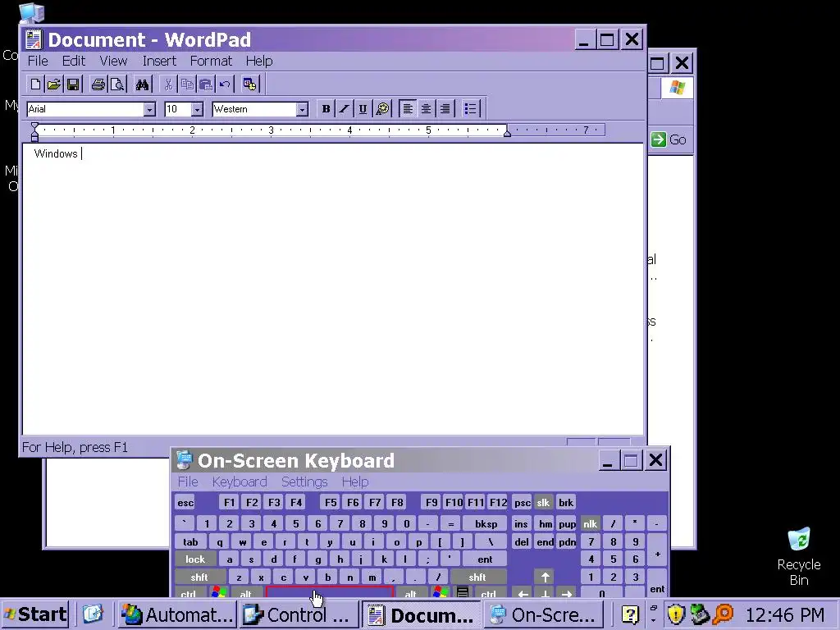Image resolution: width=840 pixels, height=630 pixels.
Task: Open WordPad View menu
Action: [113, 61]
